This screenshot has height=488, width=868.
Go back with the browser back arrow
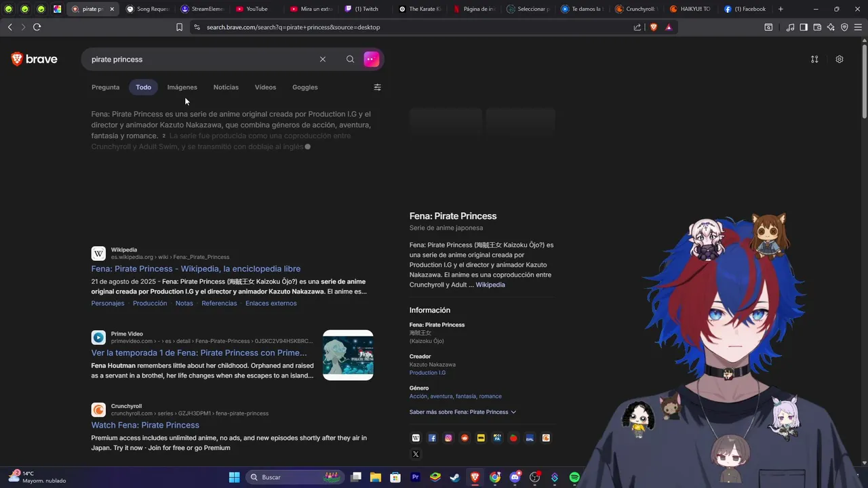pyautogui.click(x=9, y=27)
